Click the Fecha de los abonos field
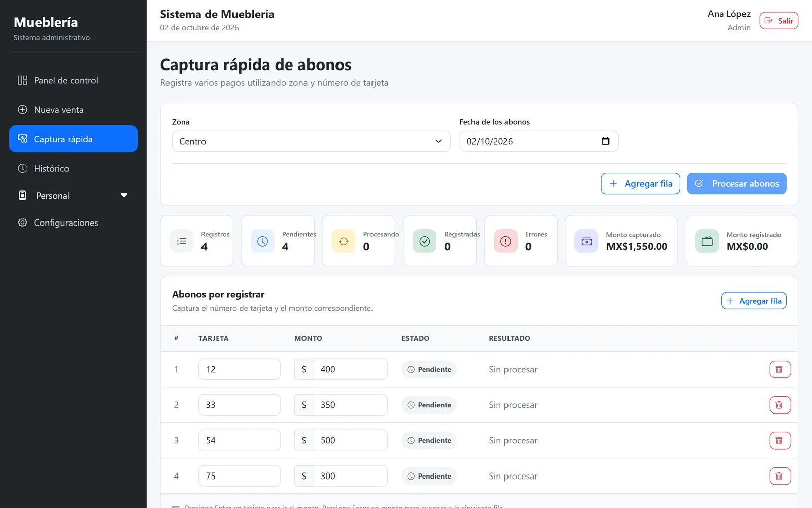Image resolution: width=812 pixels, height=508 pixels. [x=539, y=141]
